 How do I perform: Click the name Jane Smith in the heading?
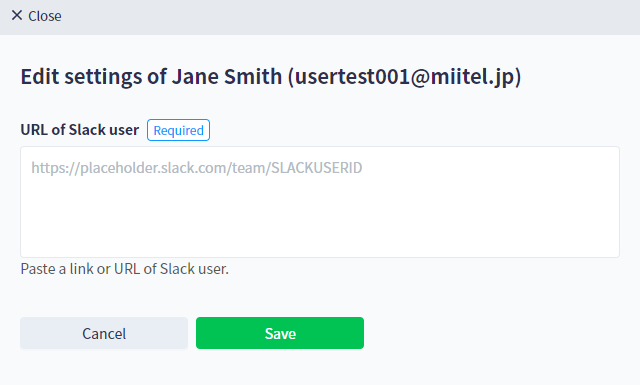(x=227, y=76)
